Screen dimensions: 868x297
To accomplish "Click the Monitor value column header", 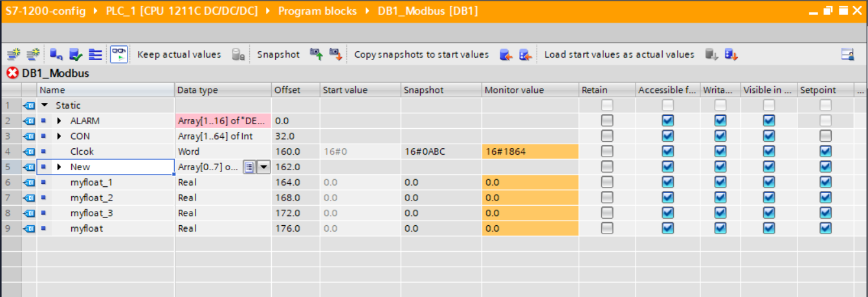I will [514, 90].
